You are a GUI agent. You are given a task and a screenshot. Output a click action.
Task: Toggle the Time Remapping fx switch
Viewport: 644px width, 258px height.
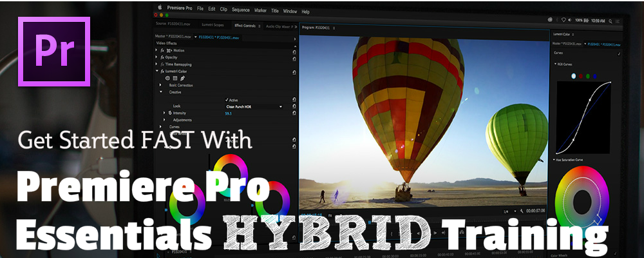coord(162,64)
